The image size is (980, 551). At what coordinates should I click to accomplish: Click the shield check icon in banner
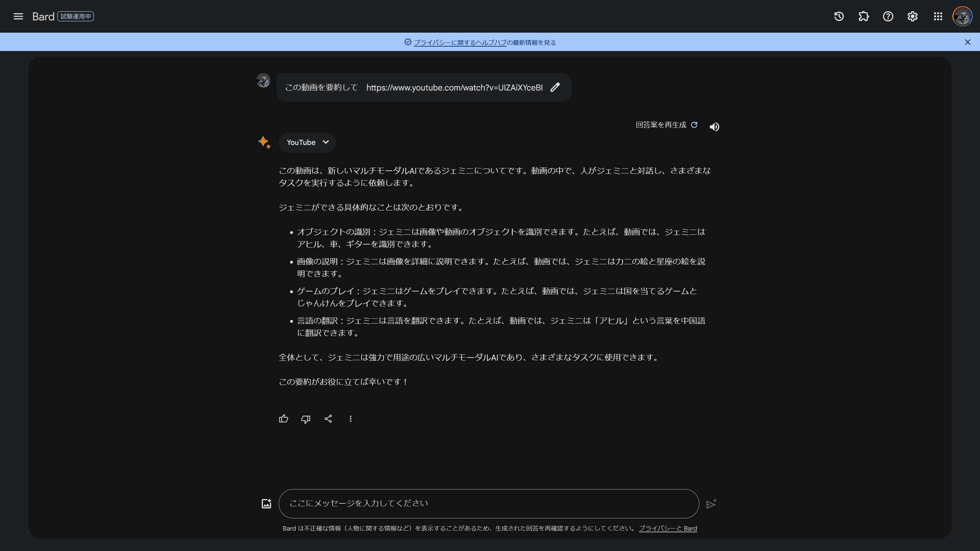pyautogui.click(x=408, y=42)
